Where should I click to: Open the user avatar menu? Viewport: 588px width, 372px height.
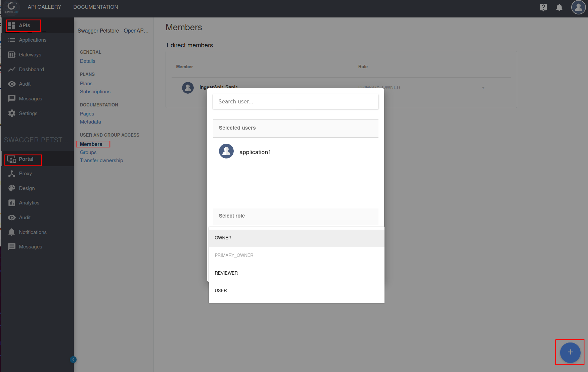578,7
